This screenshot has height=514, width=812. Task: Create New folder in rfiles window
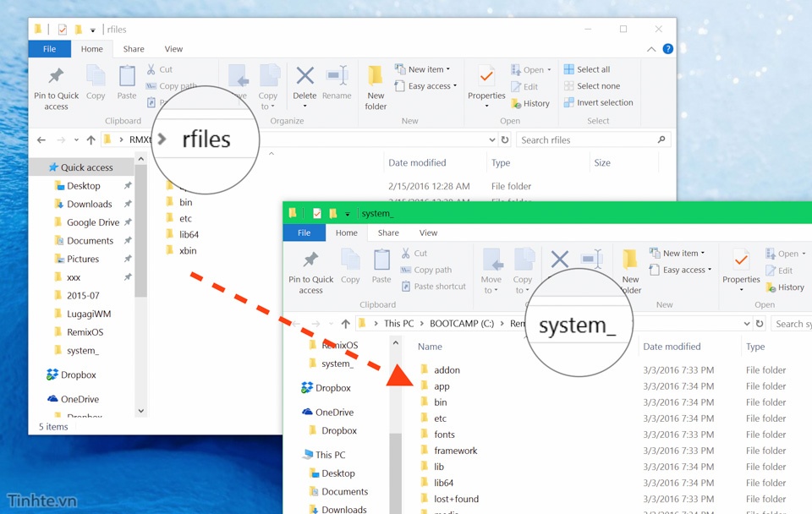(376, 88)
